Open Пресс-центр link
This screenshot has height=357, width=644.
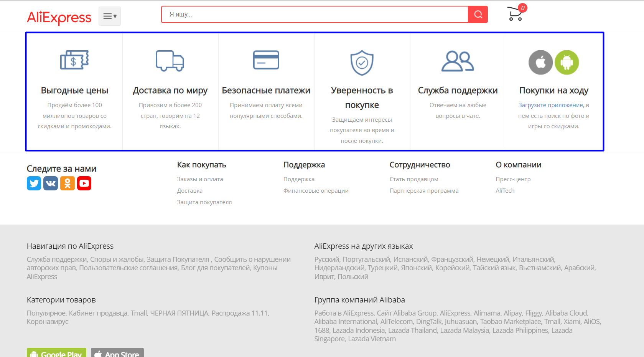[513, 179]
